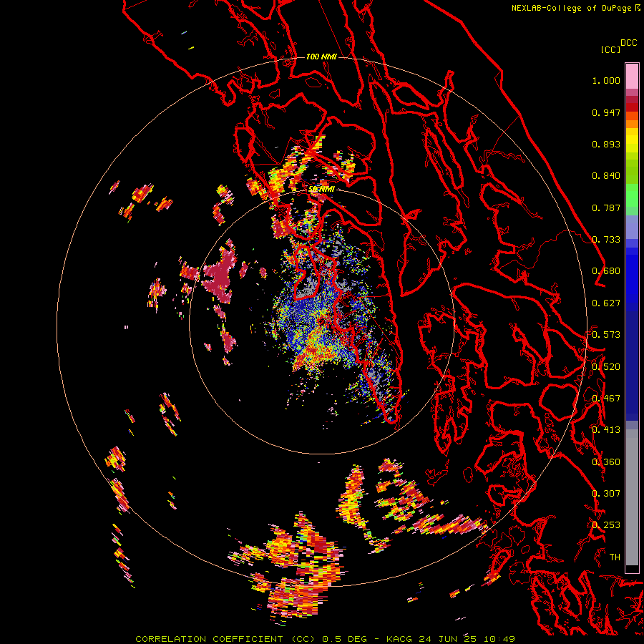
Task: Click the 1.000 value on the color scale
Action: 606,80
